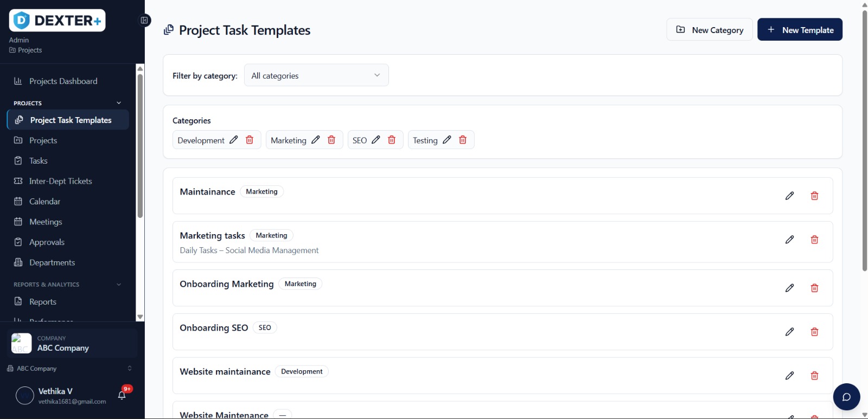The image size is (868, 419).
Task: Click the New Template button
Action: pos(800,30)
